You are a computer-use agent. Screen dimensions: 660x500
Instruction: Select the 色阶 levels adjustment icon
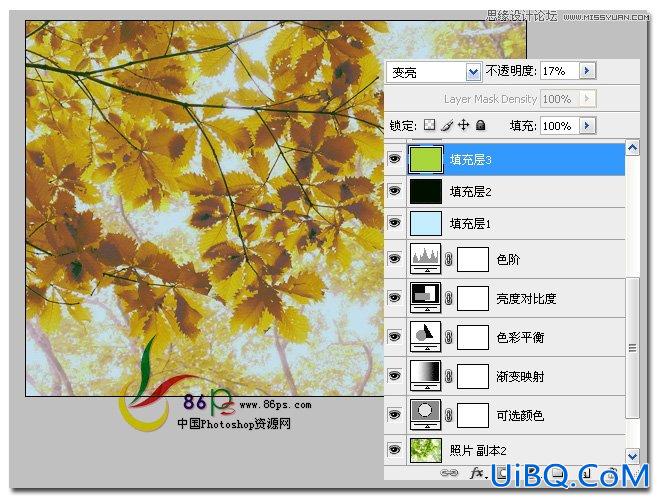[x=426, y=258]
